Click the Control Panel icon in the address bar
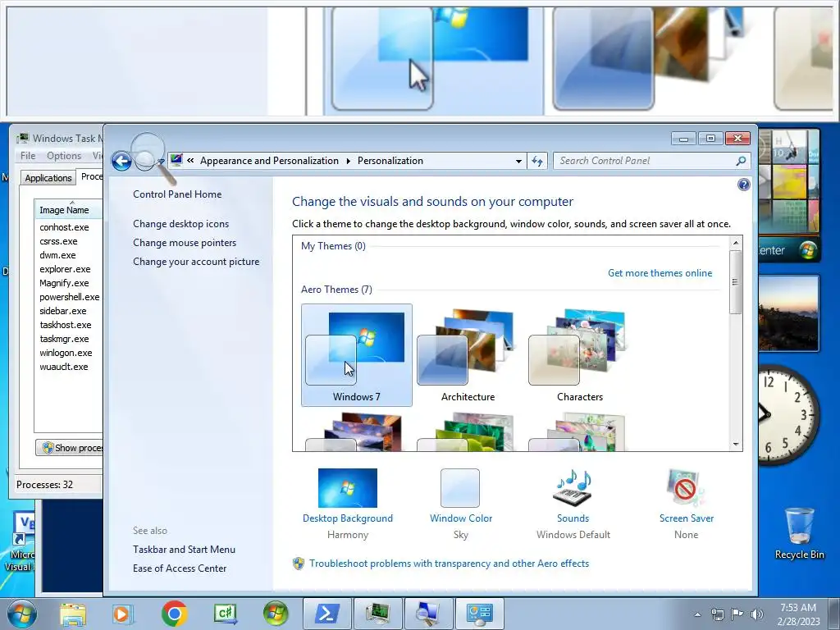 [177, 160]
